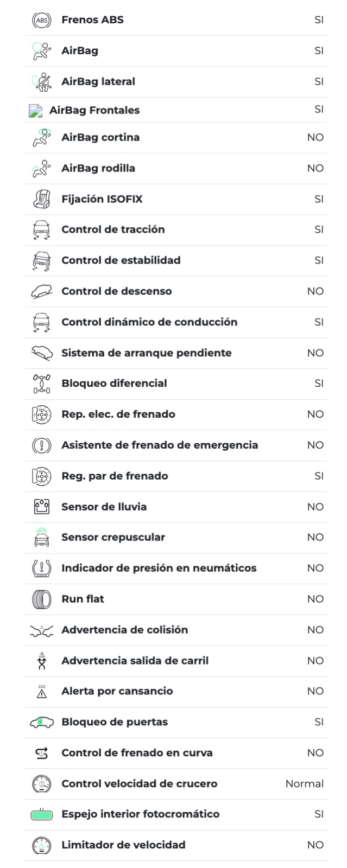Viewport: 347px width, 868px height.
Task: Click the Limitador de velocidad gauge icon
Action: (x=42, y=845)
